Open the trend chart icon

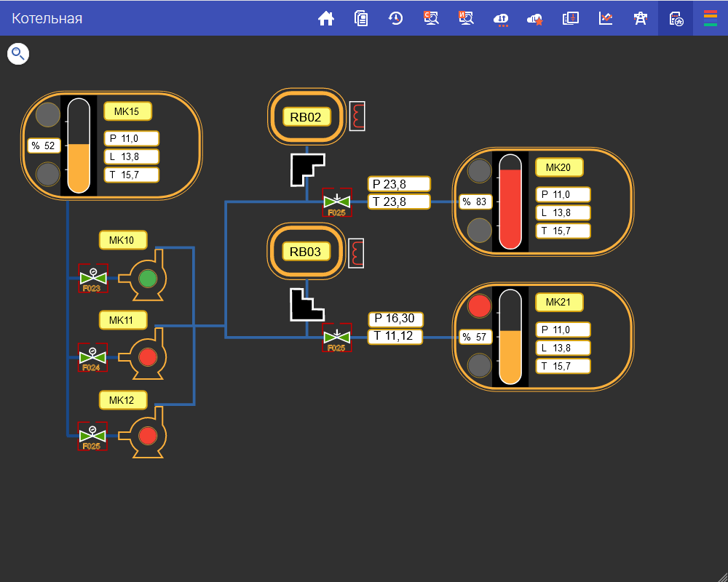pyautogui.click(x=606, y=18)
